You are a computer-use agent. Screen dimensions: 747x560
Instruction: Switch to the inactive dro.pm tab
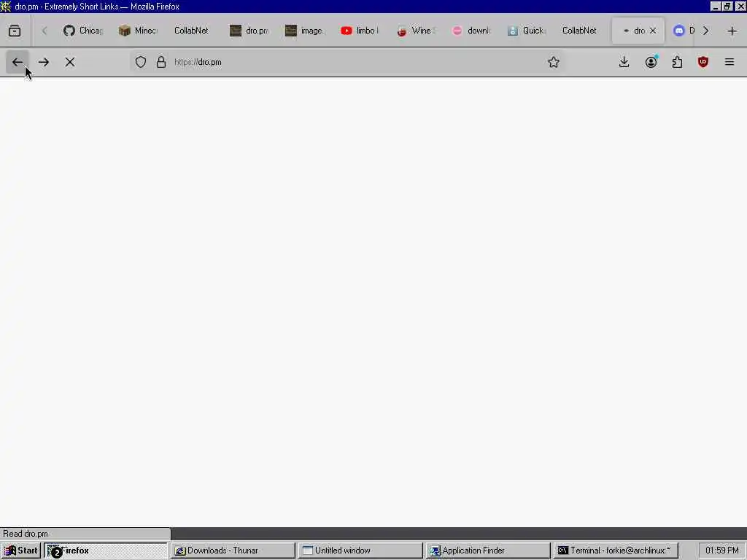[249, 31]
